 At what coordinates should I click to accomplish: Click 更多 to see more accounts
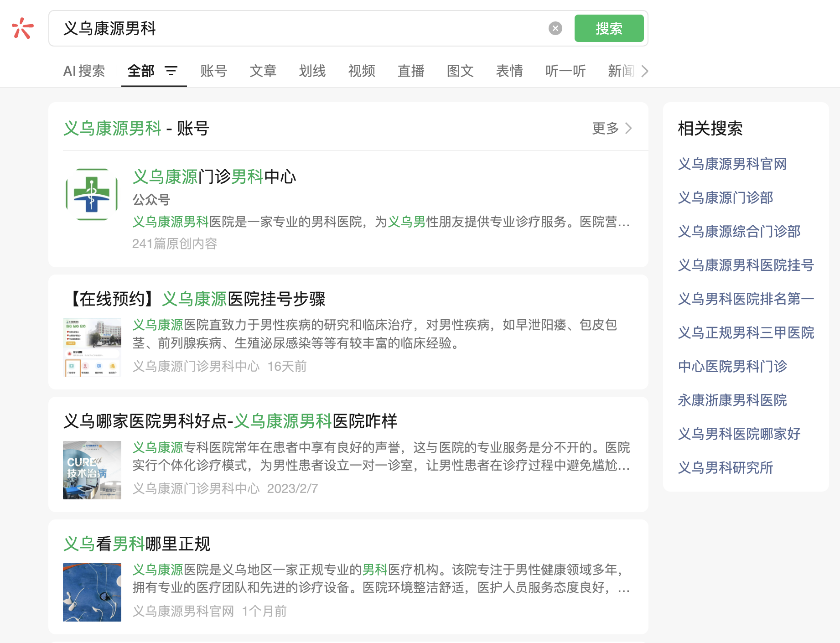605,128
